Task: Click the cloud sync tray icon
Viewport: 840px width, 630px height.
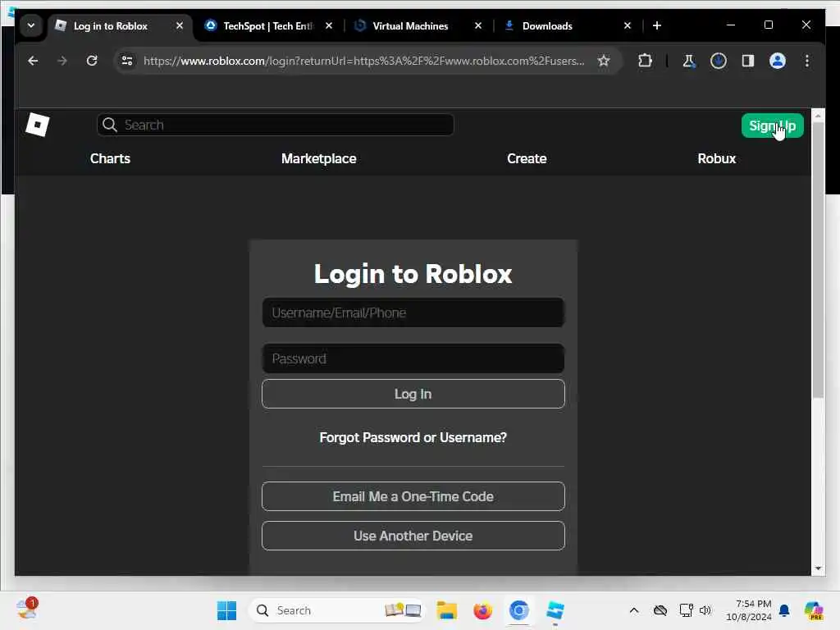Action: [660, 610]
